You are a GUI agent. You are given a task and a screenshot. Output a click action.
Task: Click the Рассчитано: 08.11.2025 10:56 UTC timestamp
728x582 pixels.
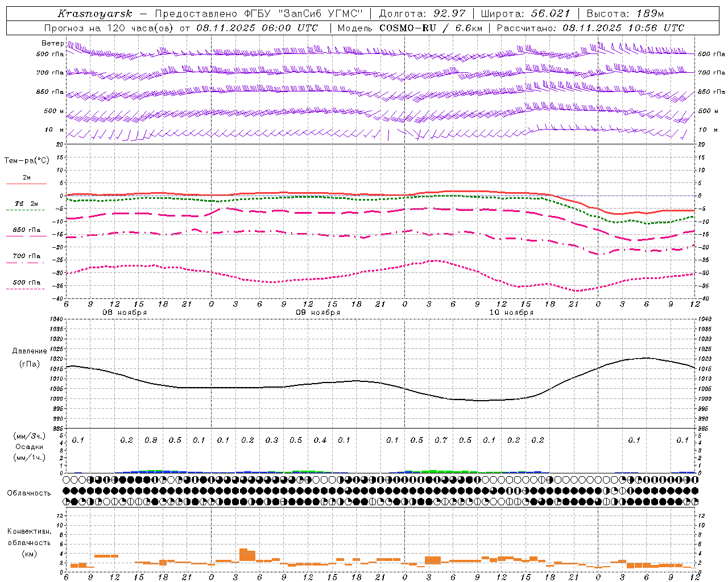pyautogui.click(x=590, y=28)
